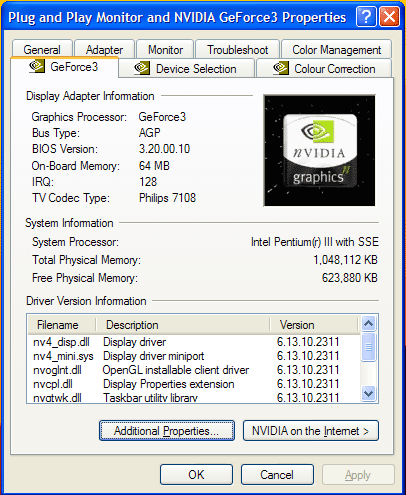Click the Additional Properties button
This screenshot has height=495, width=406.
coord(167,431)
